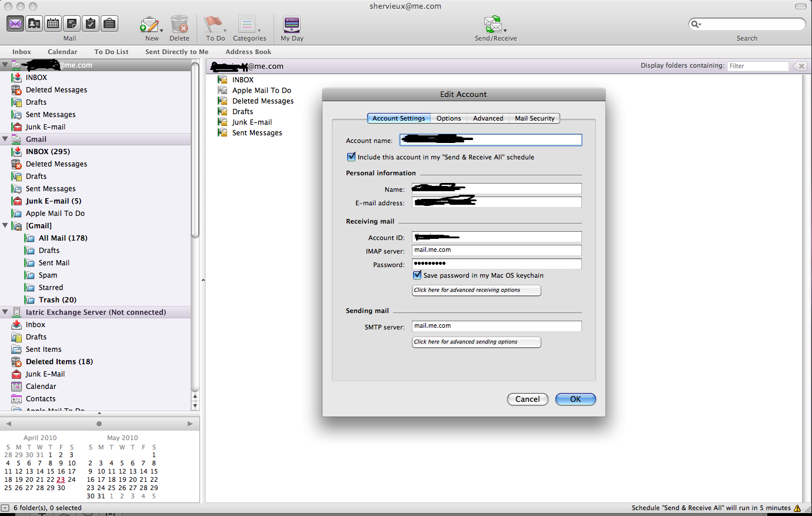Click To Do List in favorites bar
This screenshot has height=516, width=812.
click(x=111, y=52)
